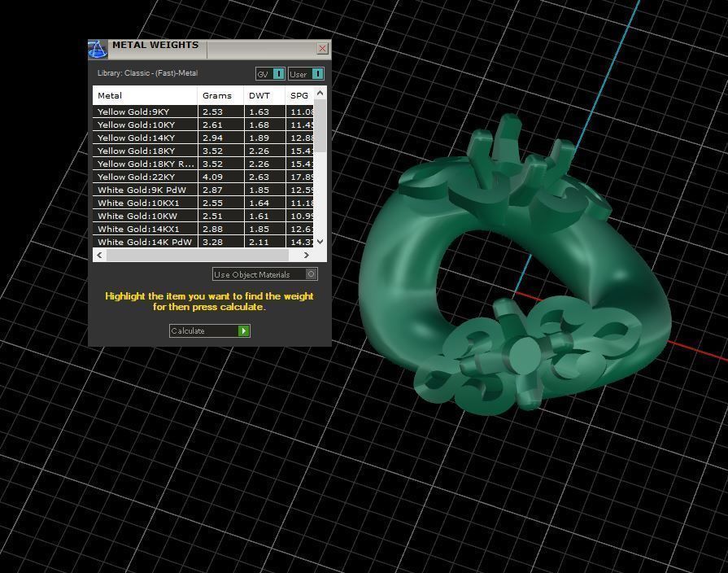Select the Yellow Gold:22KY row
Viewport: 728px width, 573px height.
pyautogui.click(x=203, y=177)
